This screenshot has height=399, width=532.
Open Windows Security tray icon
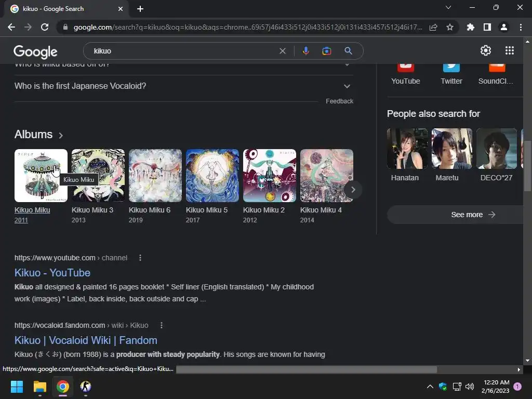click(443, 387)
